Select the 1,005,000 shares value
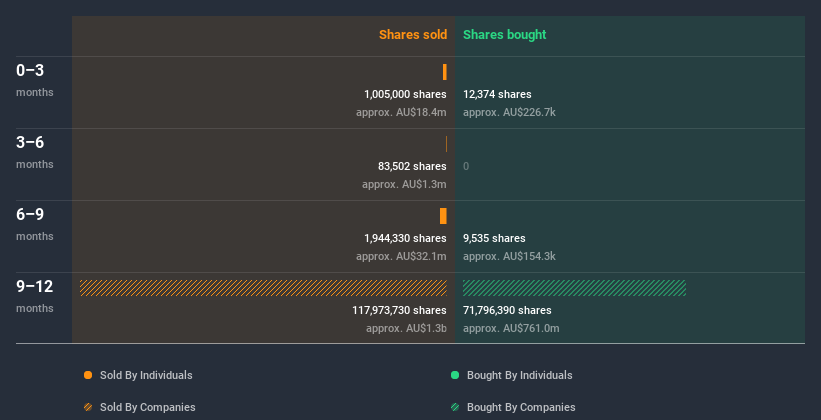The height and width of the screenshot is (420, 821). [x=405, y=94]
